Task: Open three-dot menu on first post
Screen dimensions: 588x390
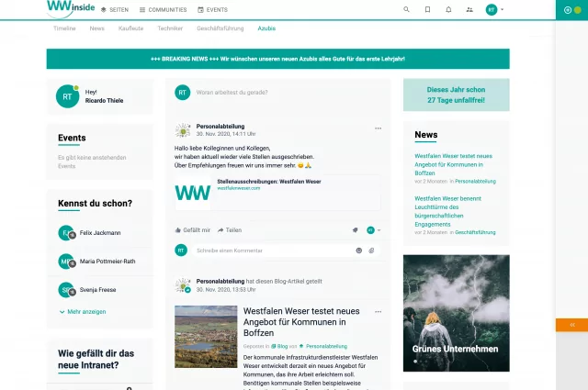Action: coord(378,128)
